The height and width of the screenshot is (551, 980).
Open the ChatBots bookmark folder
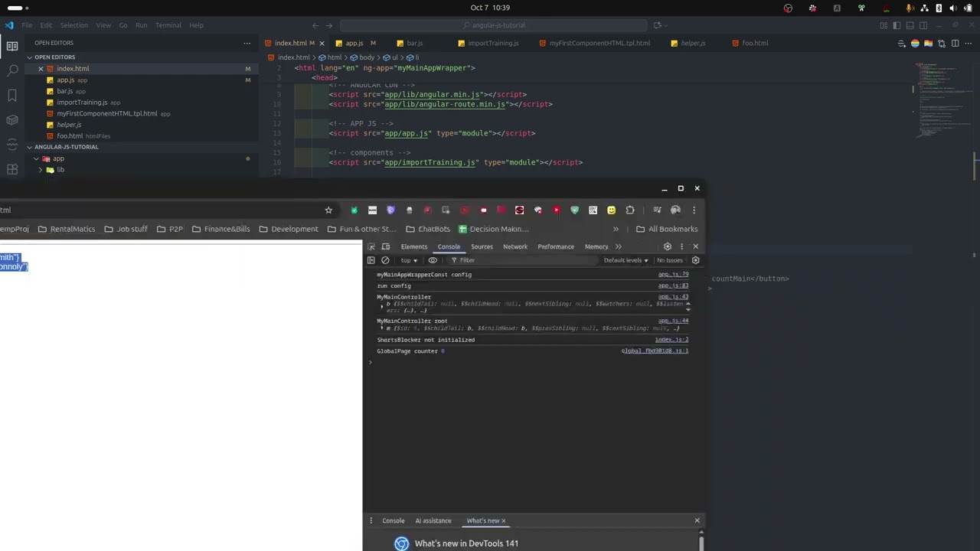click(427, 229)
